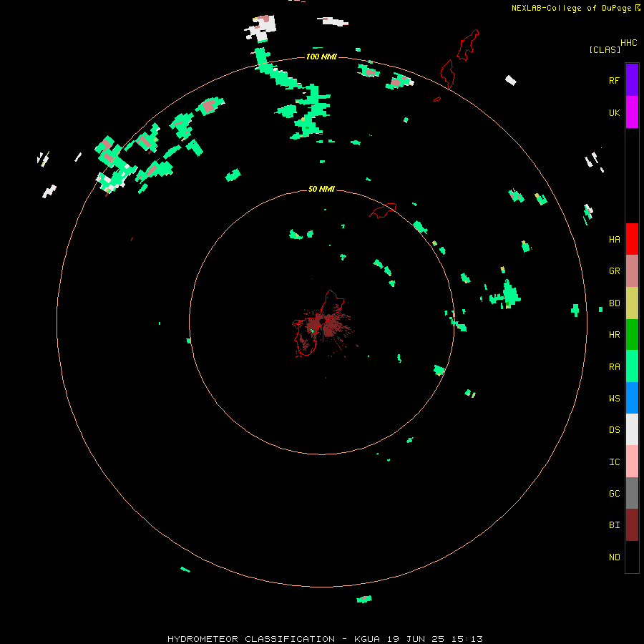
Task: Click the HA legend label
Action: coord(614,239)
